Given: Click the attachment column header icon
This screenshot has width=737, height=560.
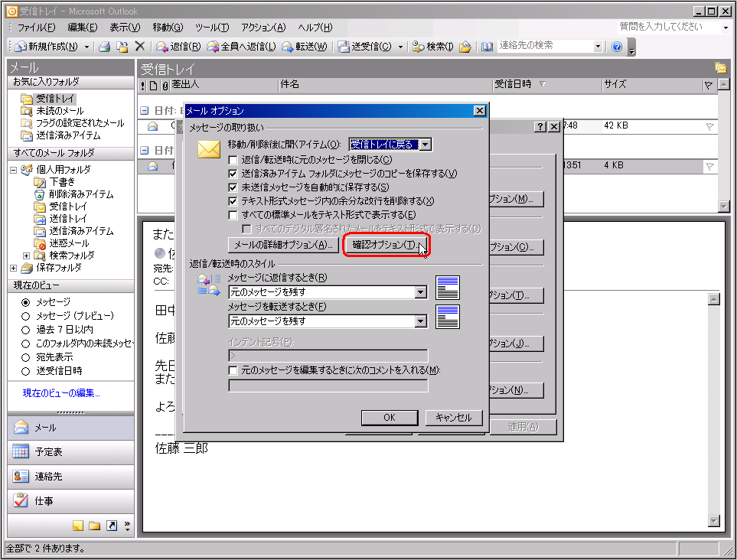Looking at the screenshot, I should pyautogui.click(x=165, y=86).
